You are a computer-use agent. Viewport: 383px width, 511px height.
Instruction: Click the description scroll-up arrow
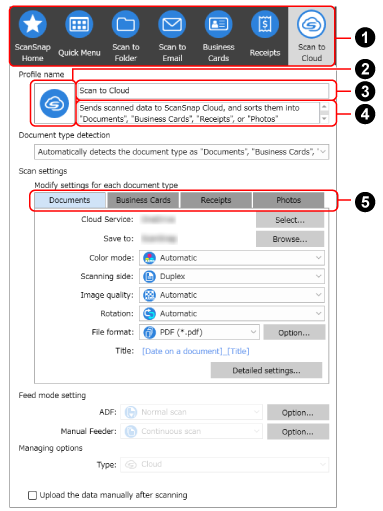(324, 107)
